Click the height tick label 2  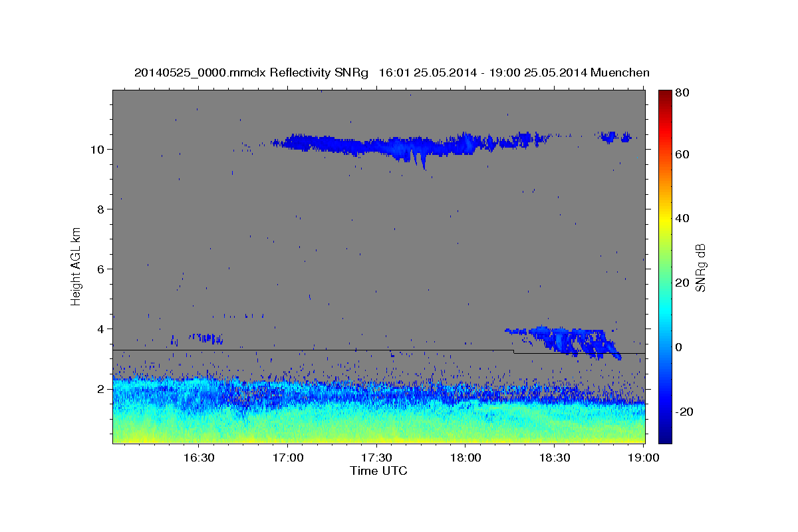tap(102, 388)
